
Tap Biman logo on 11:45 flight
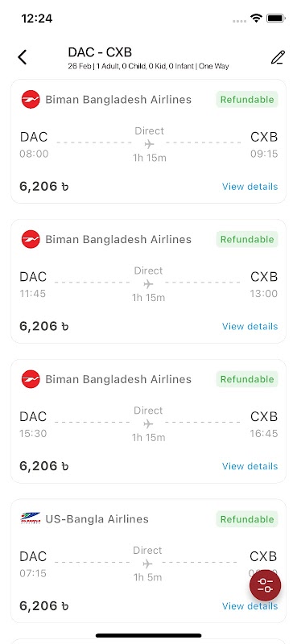click(x=31, y=239)
